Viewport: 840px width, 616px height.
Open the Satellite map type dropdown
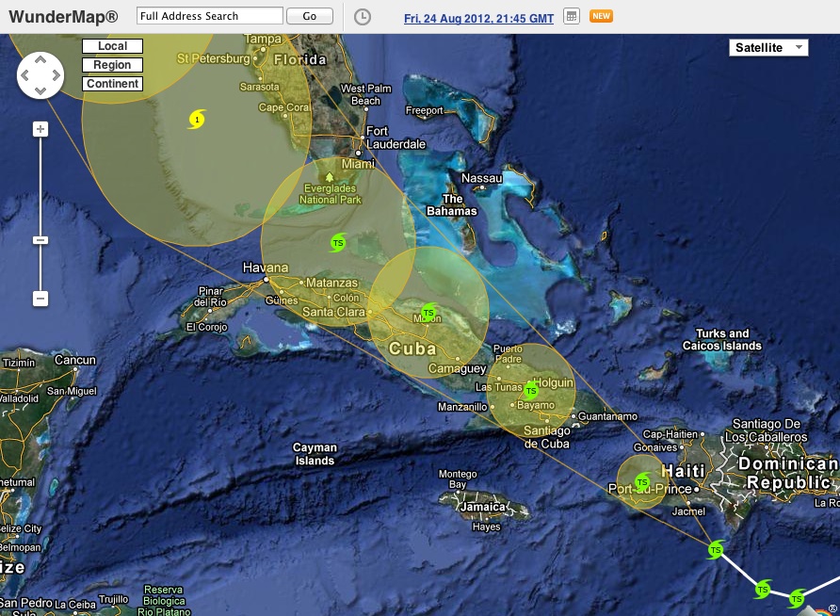[768, 48]
